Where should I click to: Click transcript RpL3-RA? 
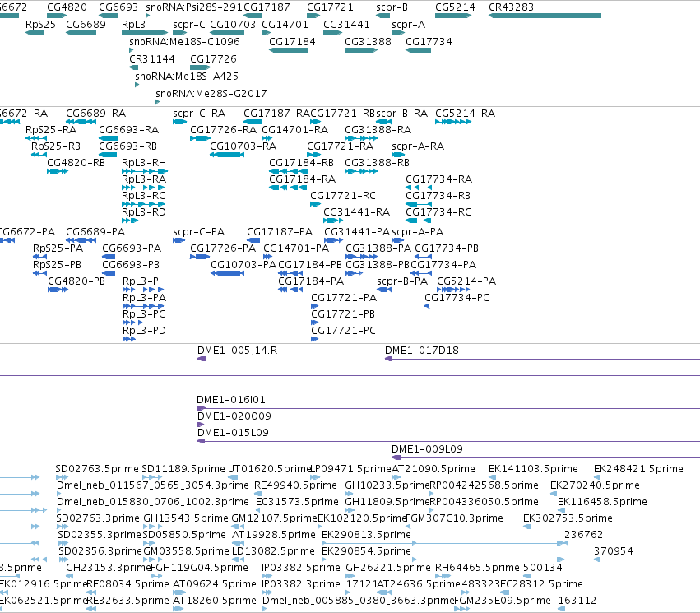pyautogui.click(x=143, y=188)
